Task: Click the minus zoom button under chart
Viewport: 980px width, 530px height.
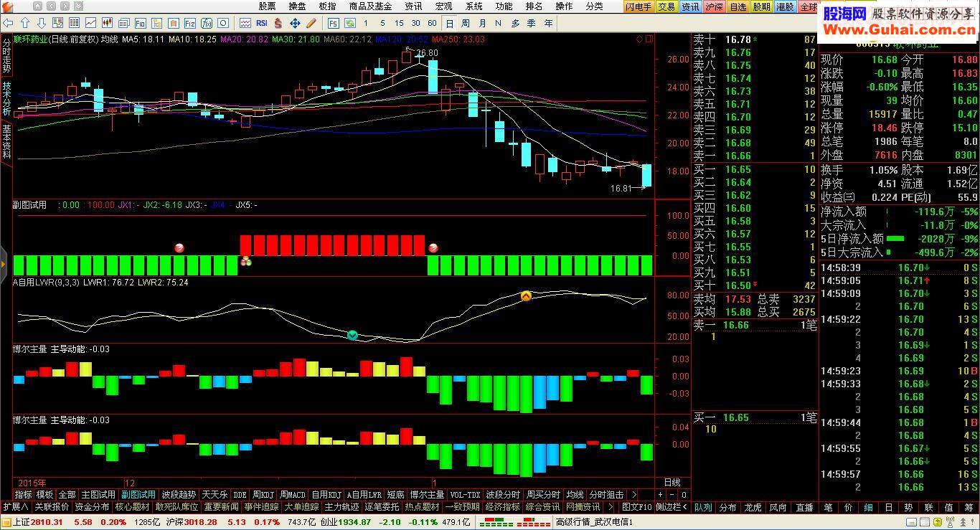Action: pyautogui.click(x=672, y=495)
